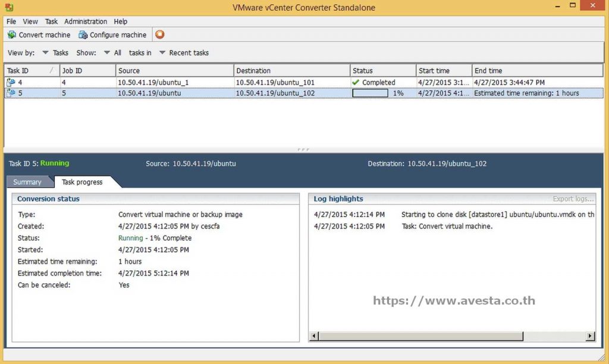Open the Help menu
The height and width of the screenshot is (364, 609).
click(120, 21)
